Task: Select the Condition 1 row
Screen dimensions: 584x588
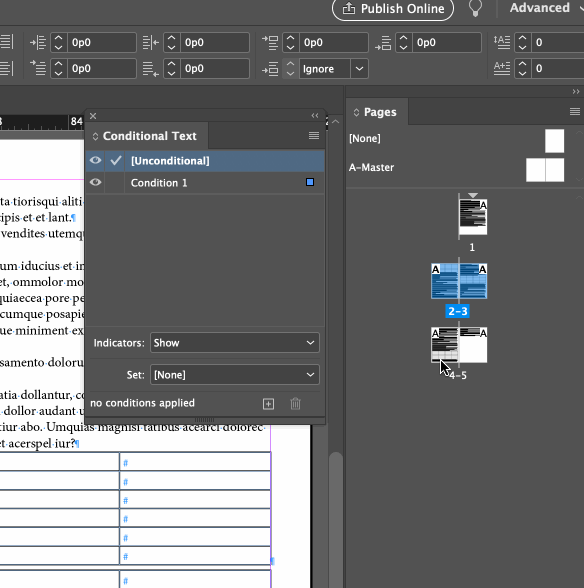Action: (x=205, y=183)
